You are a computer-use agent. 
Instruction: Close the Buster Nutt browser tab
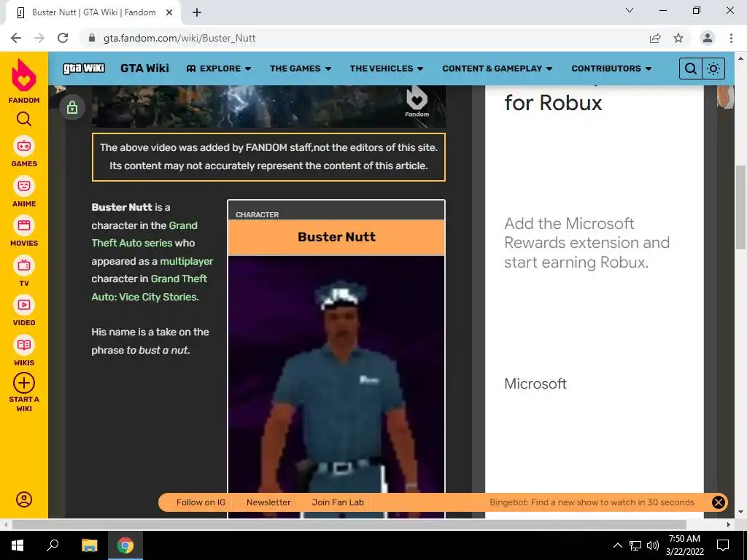[x=169, y=12]
